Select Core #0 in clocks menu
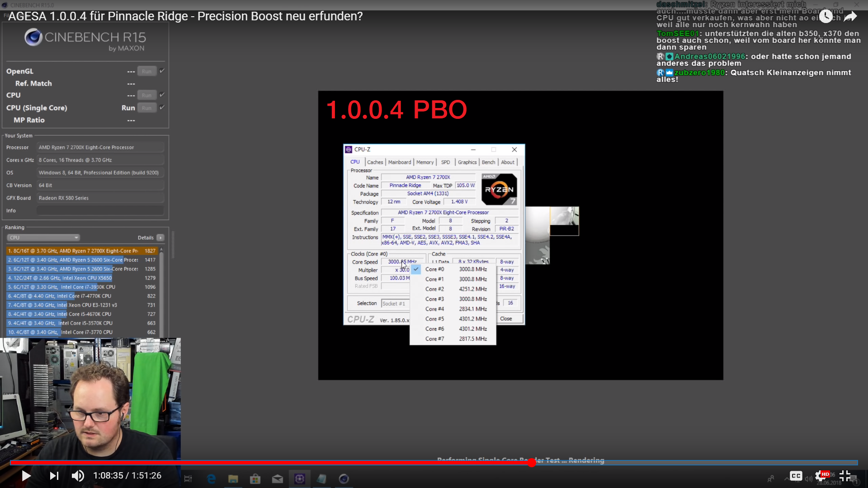The height and width of the screenshot is (488, 868). 453,269
